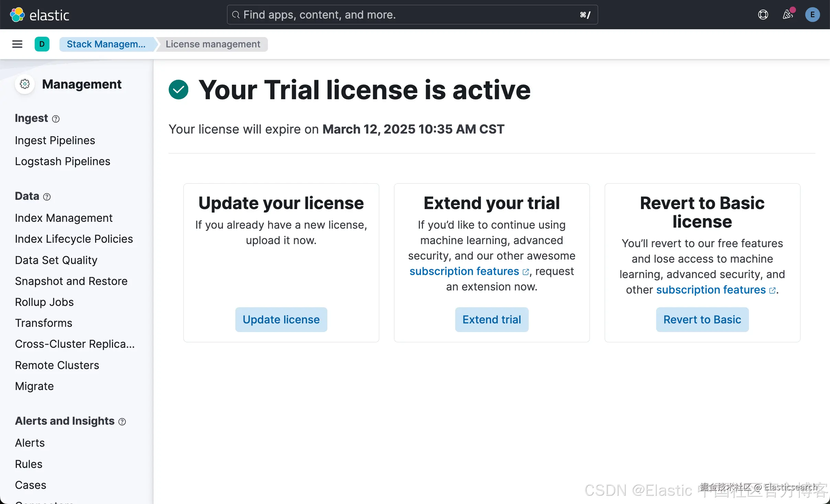Click the Data section help icon

pyautogui.click(x=47, y=197)
